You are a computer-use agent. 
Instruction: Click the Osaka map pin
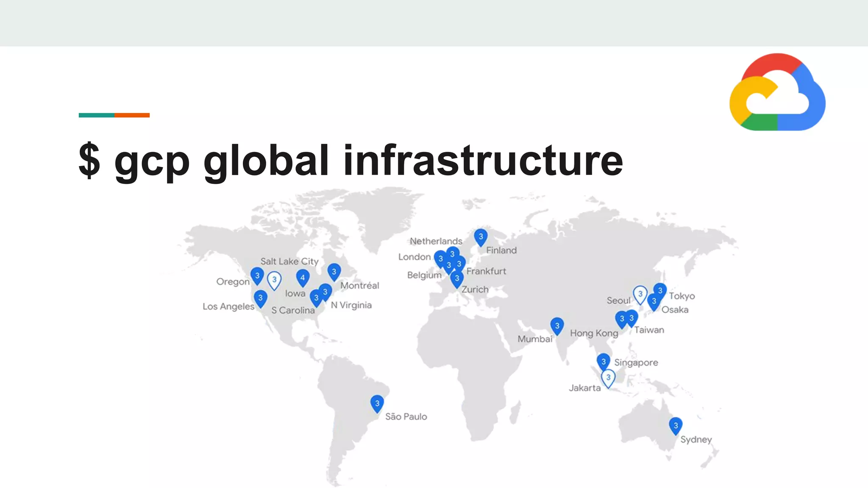[654, 302]
